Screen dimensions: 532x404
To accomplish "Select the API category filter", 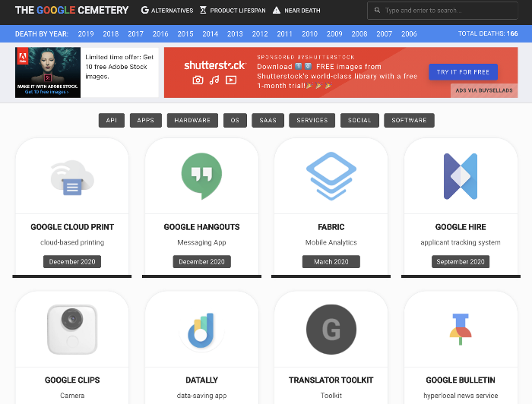I will click(x=112, y=120).
